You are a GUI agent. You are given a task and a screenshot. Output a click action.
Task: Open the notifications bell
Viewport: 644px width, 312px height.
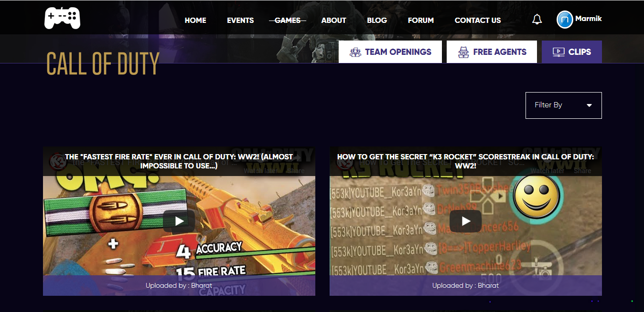point(537,20)
